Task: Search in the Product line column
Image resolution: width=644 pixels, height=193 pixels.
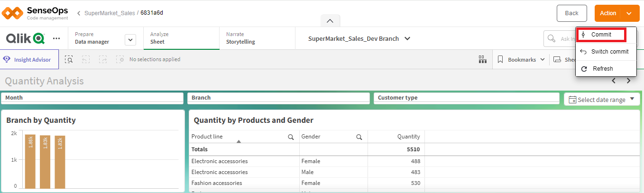Action: [x=291, y=137]
